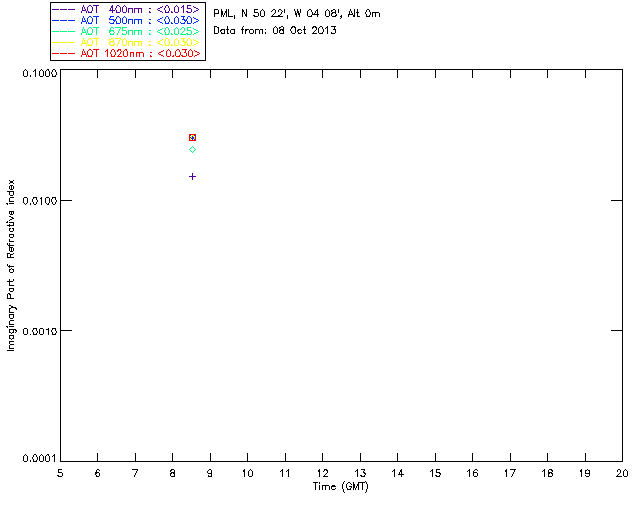Click the text Data from: 08 Oct 2013
Image resolution: width=640 pixels, height=512 pixels.
point(275,30)
